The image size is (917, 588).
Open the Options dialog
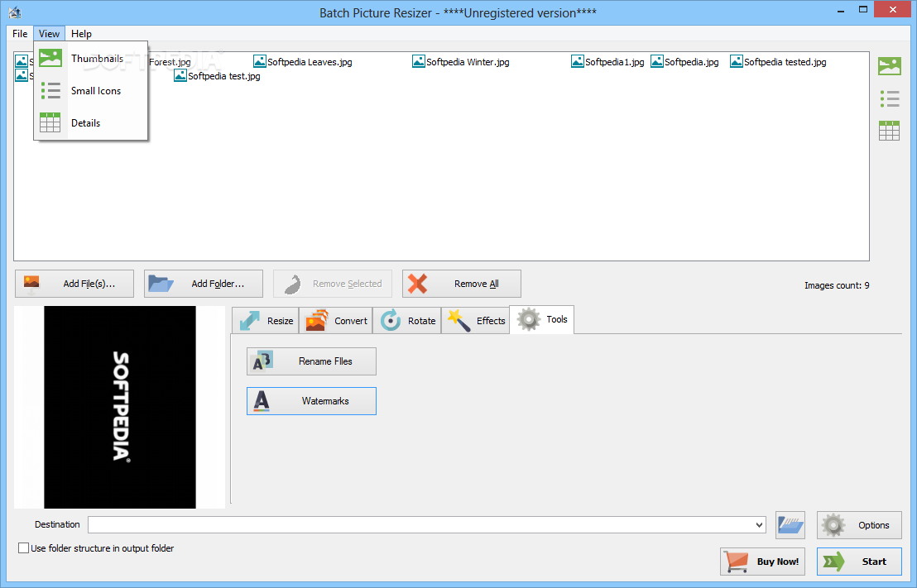click(859, 525)
